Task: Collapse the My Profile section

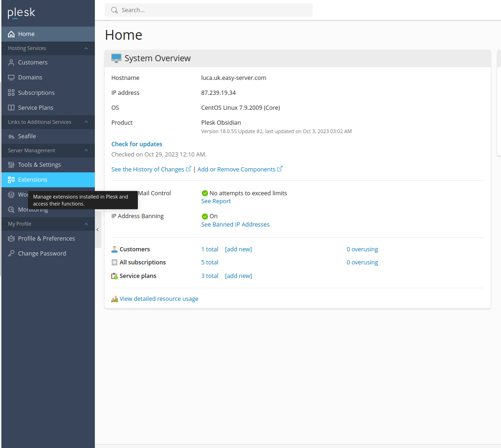Action: tap(86, 224)
